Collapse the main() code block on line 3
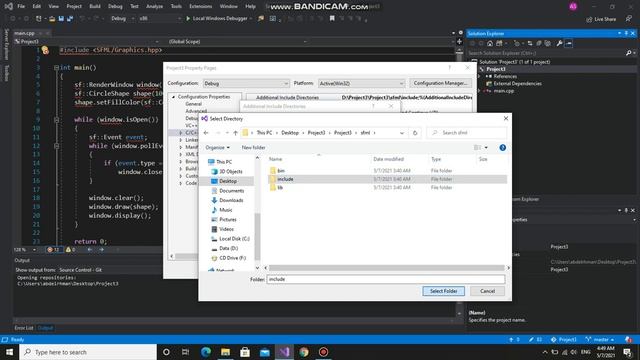 tap(56, 68)
